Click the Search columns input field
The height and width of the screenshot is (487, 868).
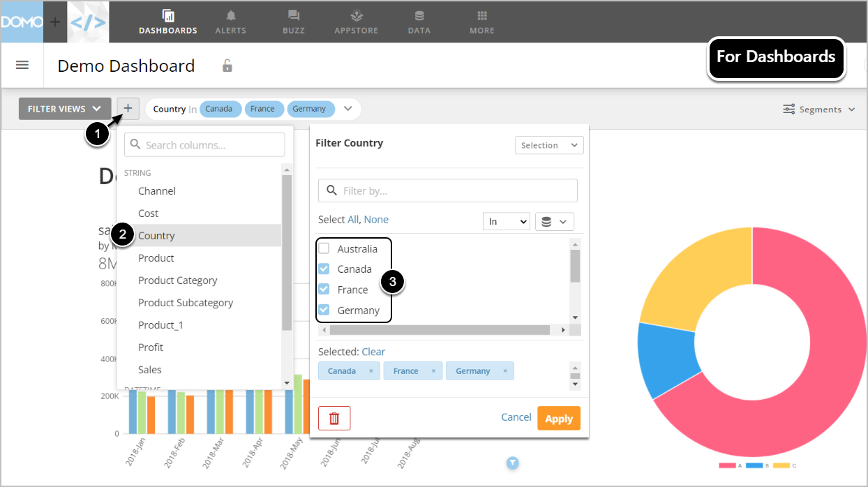coord(204,145)
